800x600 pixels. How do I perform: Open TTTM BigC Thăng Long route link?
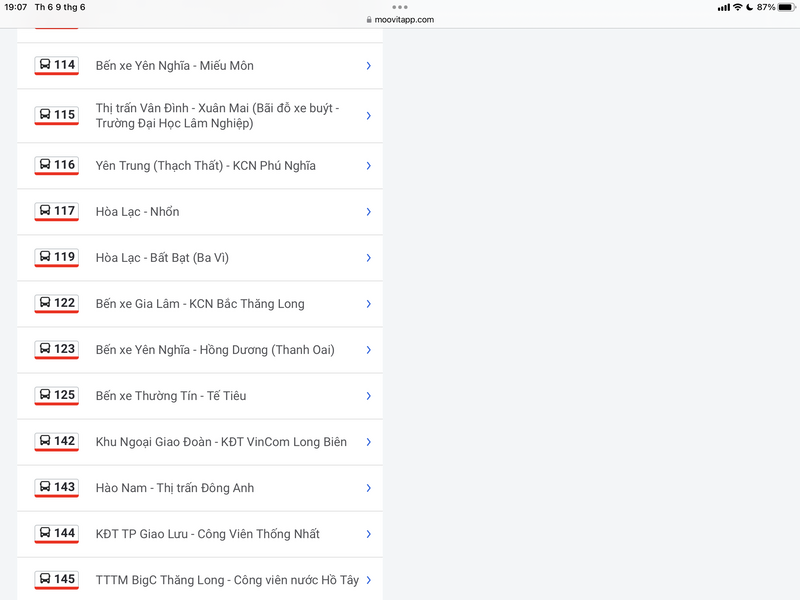click(x=227, y=580)
